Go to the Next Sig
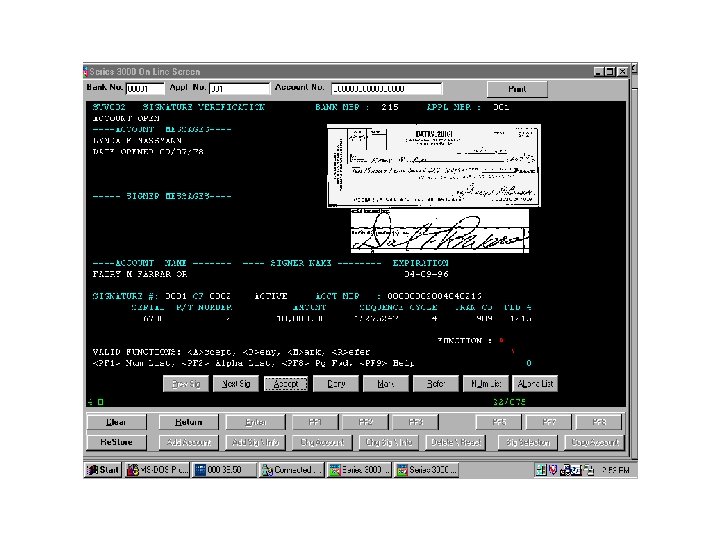The image size is (720, 540). tap(236, 383)
